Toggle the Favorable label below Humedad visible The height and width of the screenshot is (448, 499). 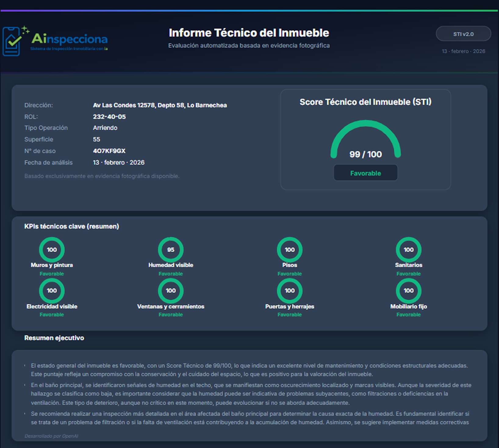(171, 274)
